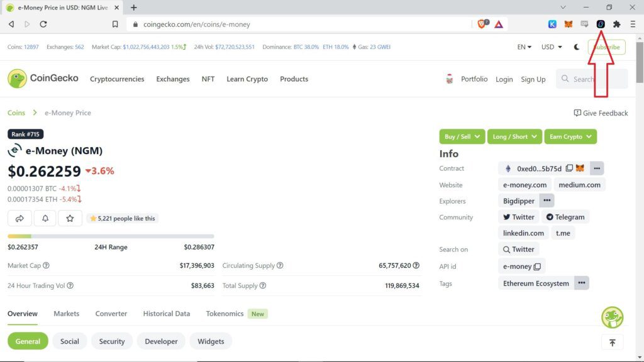
Task: Open the Learn Crypto menu
Action: [x=247, y=79]
